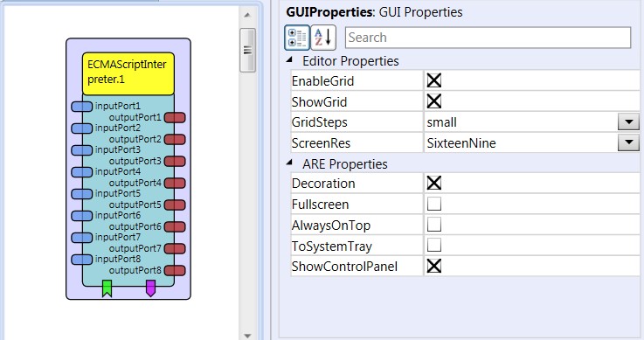
Task: Click the blue inputPort4 connector
Action: [x=82, y=172]
